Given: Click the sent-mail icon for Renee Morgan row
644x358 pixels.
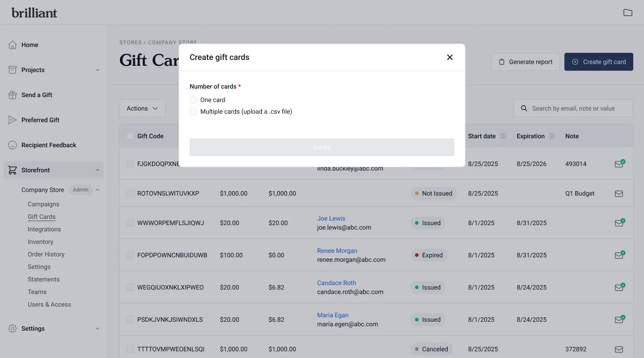Looking at the screenshot, I should (x=619, y=255).
